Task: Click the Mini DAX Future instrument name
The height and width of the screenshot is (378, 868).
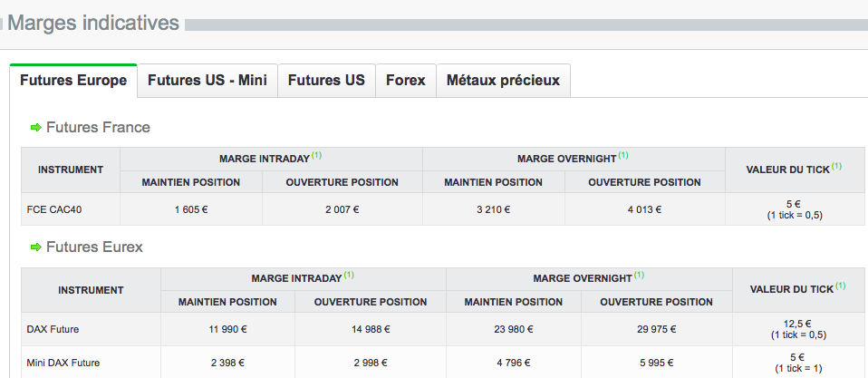Action: point(63,363)
